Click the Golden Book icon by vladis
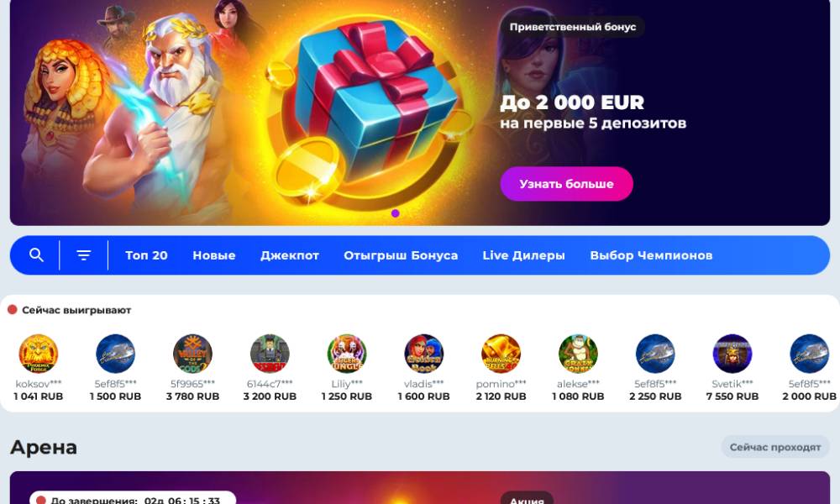840x504 pixels. pyautogui.click(x=424, y=354)
